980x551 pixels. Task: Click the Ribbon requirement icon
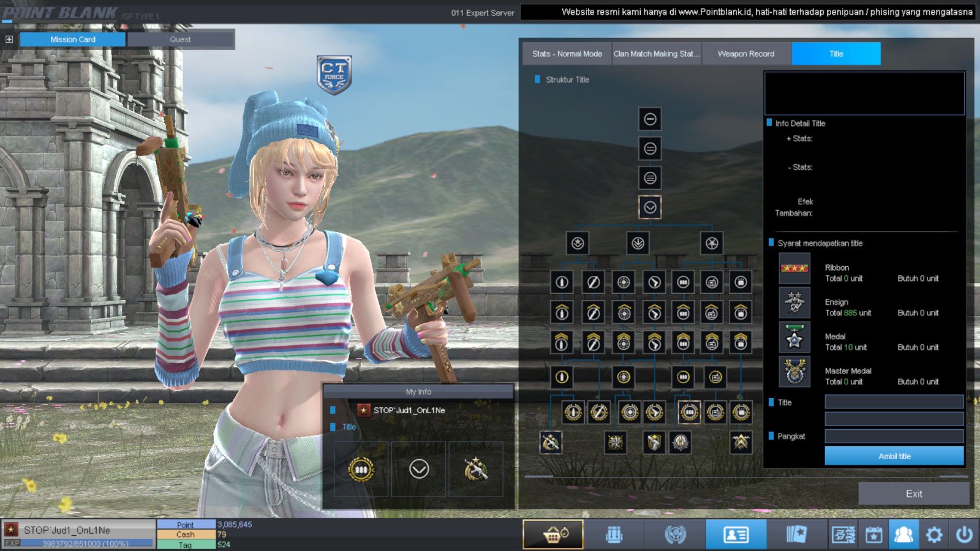tap(794, 268)
